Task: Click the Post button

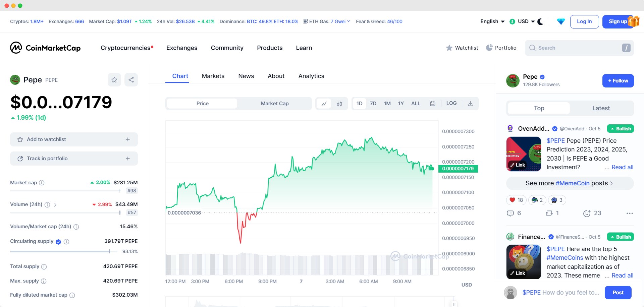Action: click(618, 293)
